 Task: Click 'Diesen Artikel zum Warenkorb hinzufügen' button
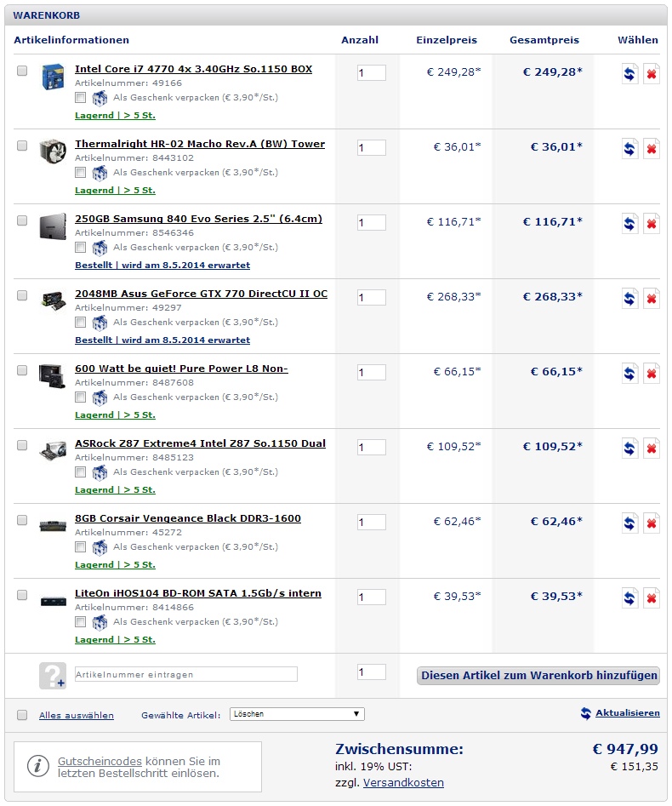click(539, 676)
